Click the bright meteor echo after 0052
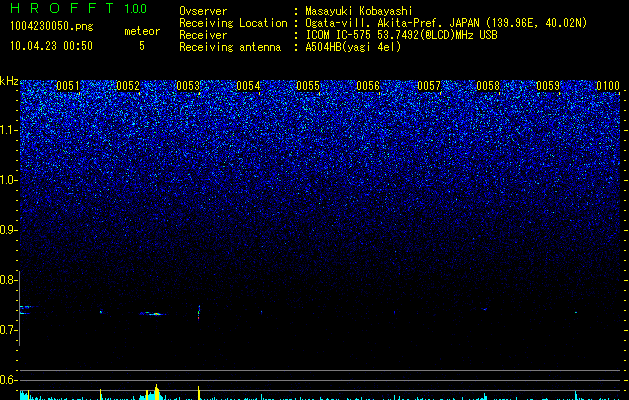 (x=153, y=314)
